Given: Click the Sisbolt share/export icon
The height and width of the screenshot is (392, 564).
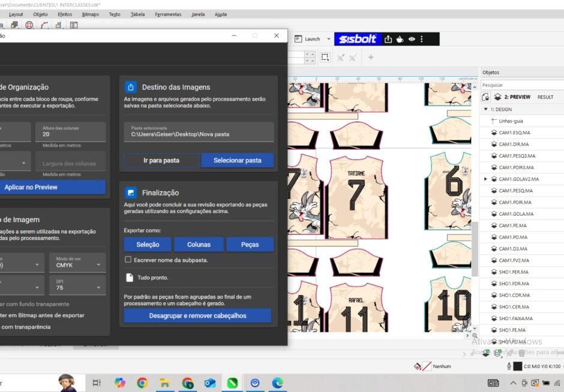Looking at the screenshot, I should (x=388, y=39).
